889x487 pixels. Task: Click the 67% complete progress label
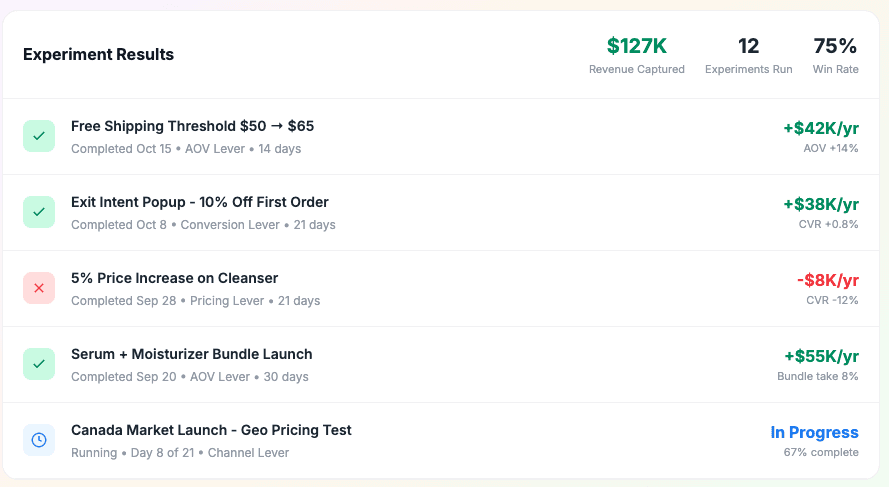point(820,452)
